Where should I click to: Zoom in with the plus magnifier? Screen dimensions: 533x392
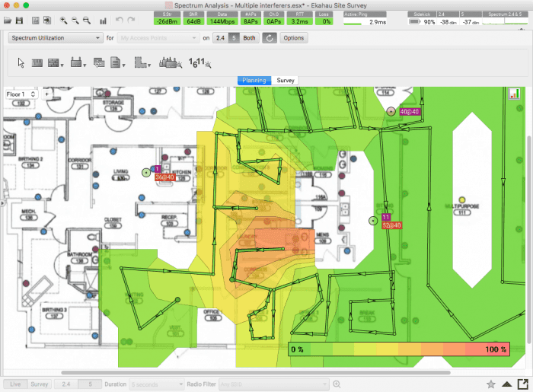[x=63, y=21]
